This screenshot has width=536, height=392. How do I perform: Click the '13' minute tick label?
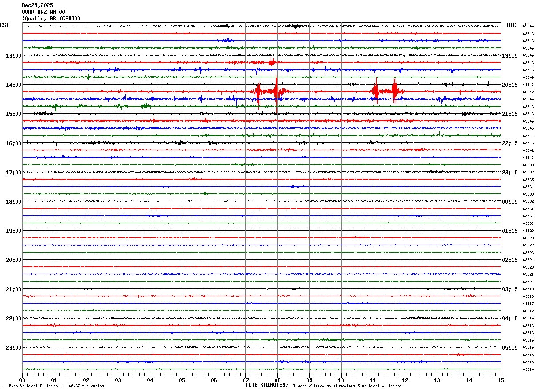437,380
